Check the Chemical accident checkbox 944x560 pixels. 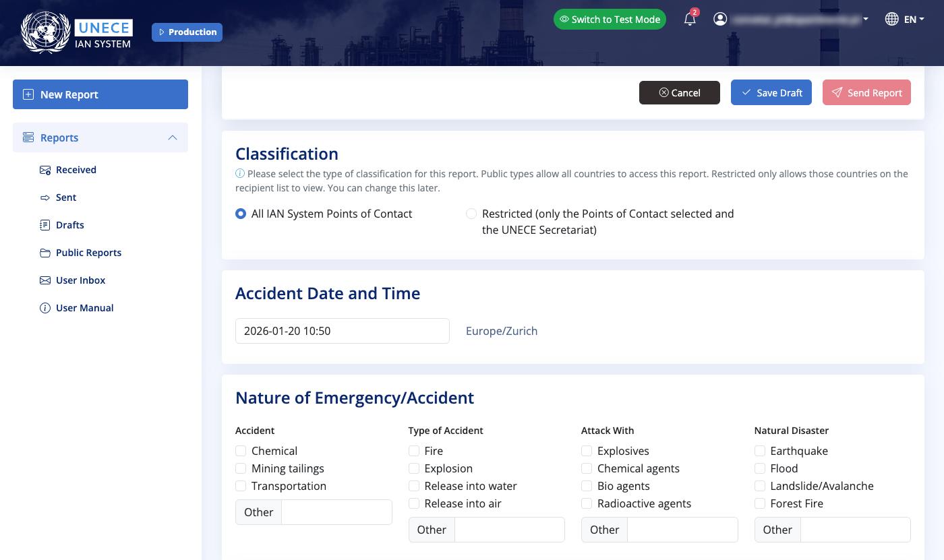click(x=241, y=451)
